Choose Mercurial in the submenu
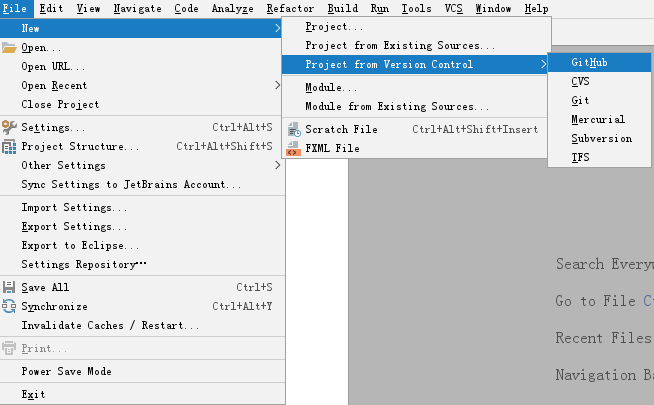Viewport: 654px width, 405px height. (x=598, y=120)
